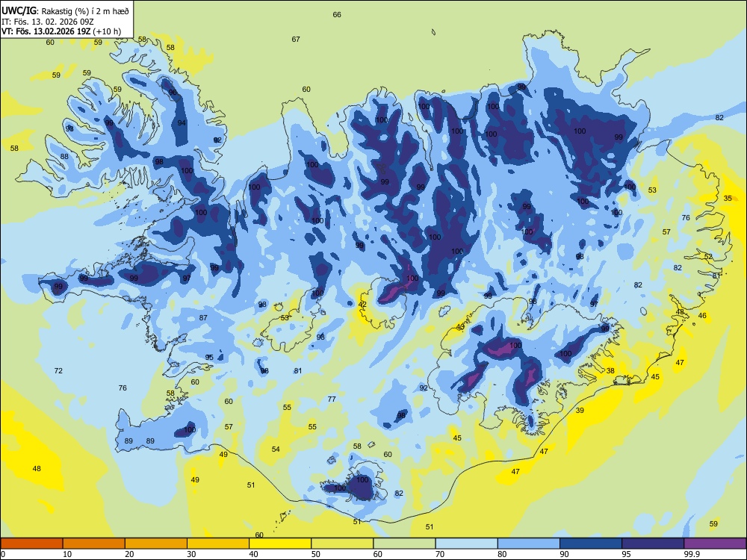Click the humidity value 39 offshore southeast

click(x=580, y=410)
